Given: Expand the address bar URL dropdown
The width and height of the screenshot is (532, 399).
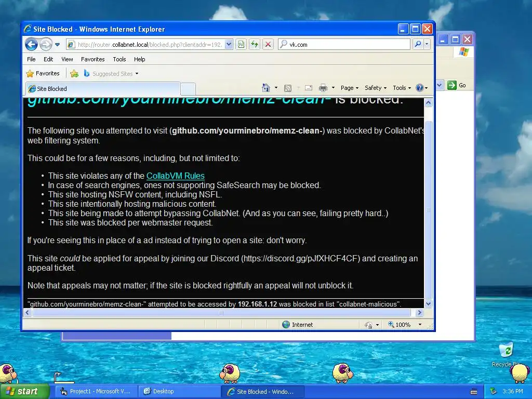Looking at the screenshot, I should [x=229, y=45].
